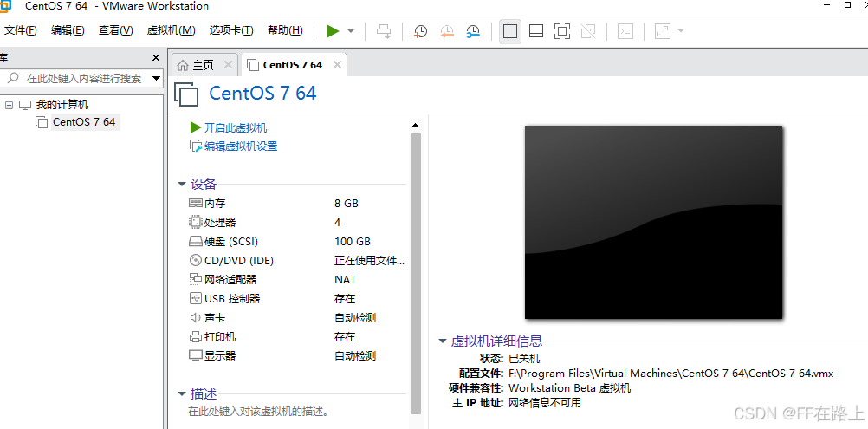The image size is (868, 429).
Task: Collapse the 描述 section
Action: (181, 394)
